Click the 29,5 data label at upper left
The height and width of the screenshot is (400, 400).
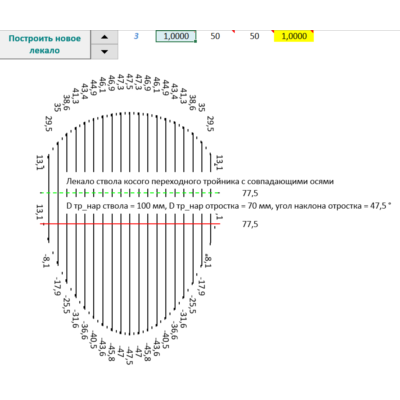[x=49, y=124]
